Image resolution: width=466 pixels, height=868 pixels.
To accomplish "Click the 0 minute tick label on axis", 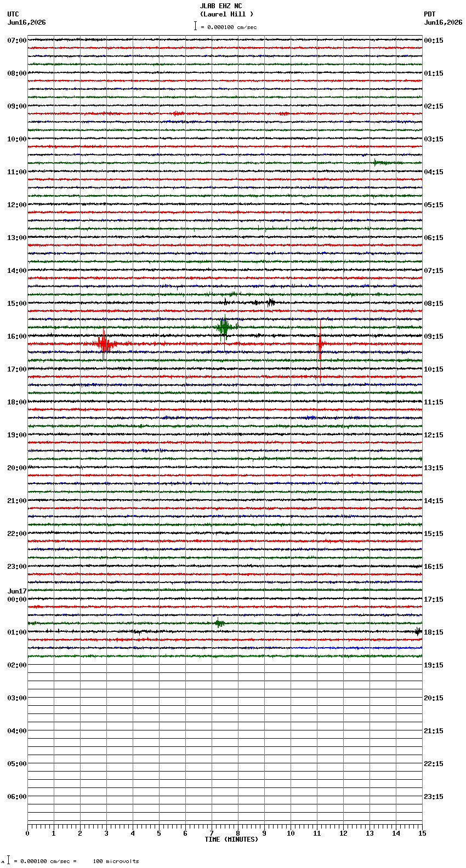I will coord(27,833).
